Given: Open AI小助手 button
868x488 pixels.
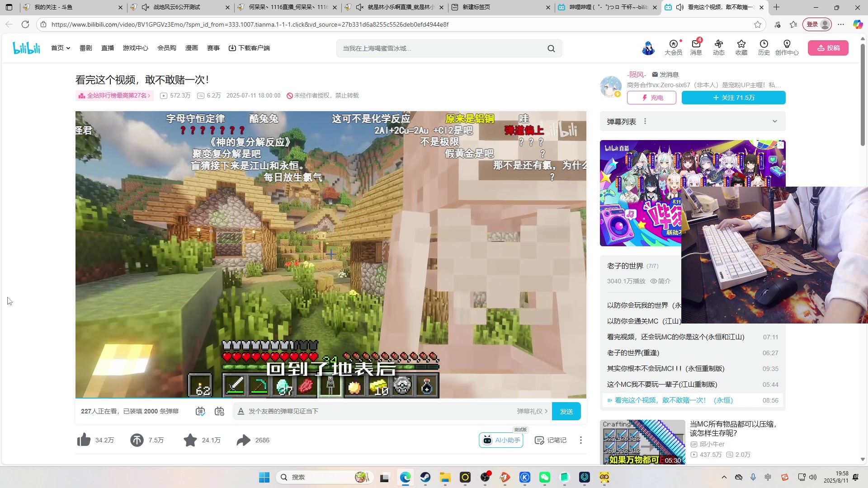Looking at the screenshot, I should click(x=501, y=440).
